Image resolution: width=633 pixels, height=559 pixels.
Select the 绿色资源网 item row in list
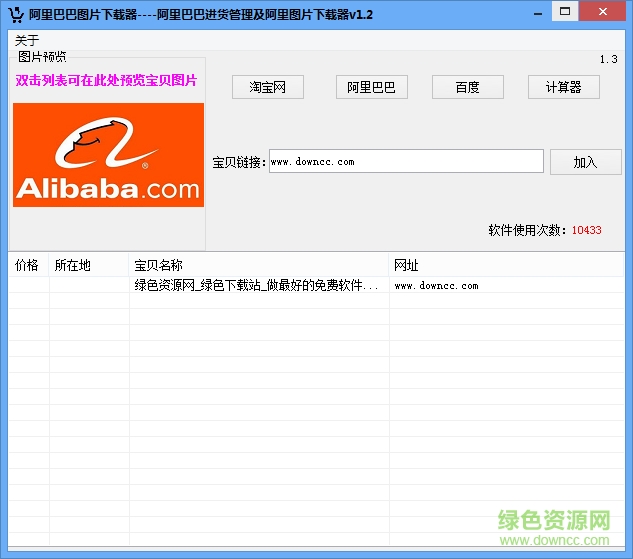coord(257,285)
